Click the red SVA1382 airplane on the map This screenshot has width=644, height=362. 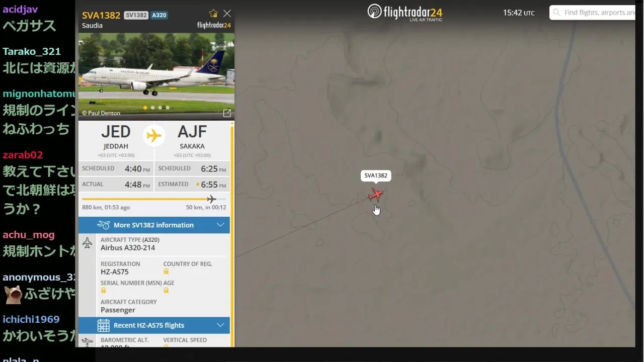(375, 195)
